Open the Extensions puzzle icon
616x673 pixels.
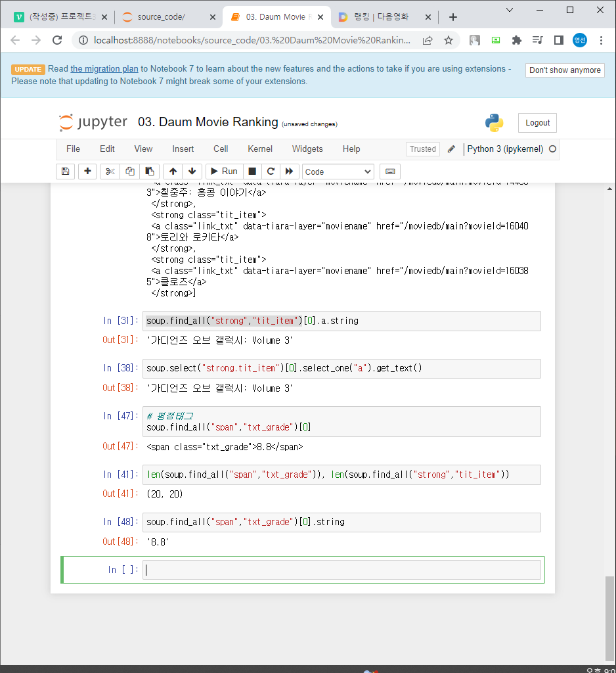tap(517, 40)
